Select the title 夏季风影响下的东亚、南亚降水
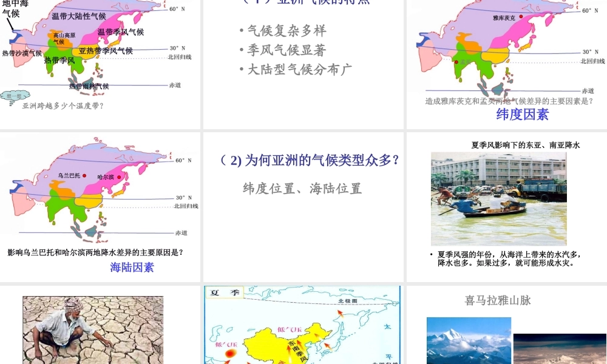607x364 pixels. 525,145
